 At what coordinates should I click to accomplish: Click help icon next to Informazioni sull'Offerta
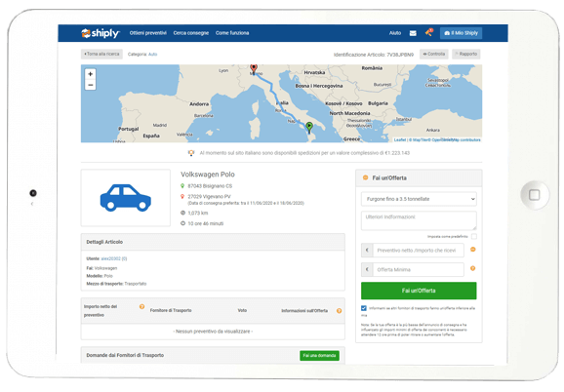click(339, 311)
